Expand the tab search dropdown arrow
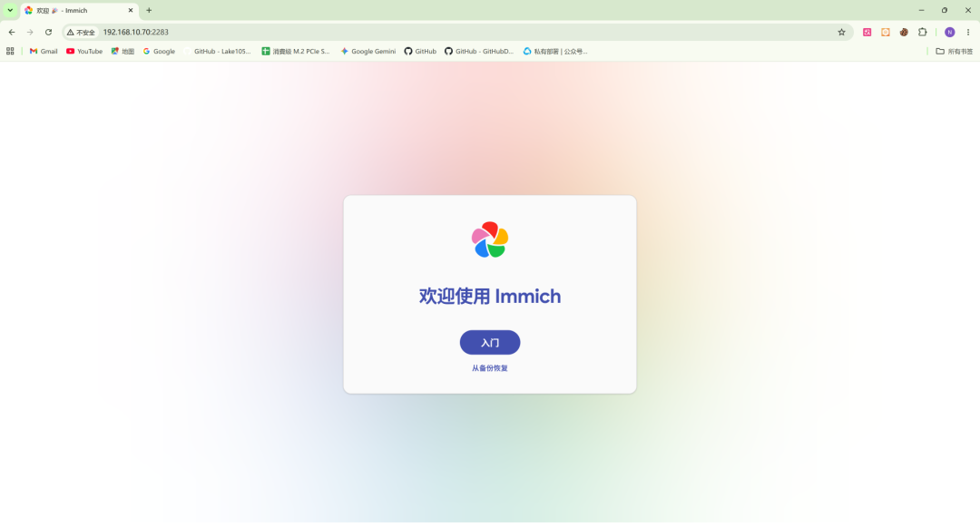980x527 pixels. (10, 10)
